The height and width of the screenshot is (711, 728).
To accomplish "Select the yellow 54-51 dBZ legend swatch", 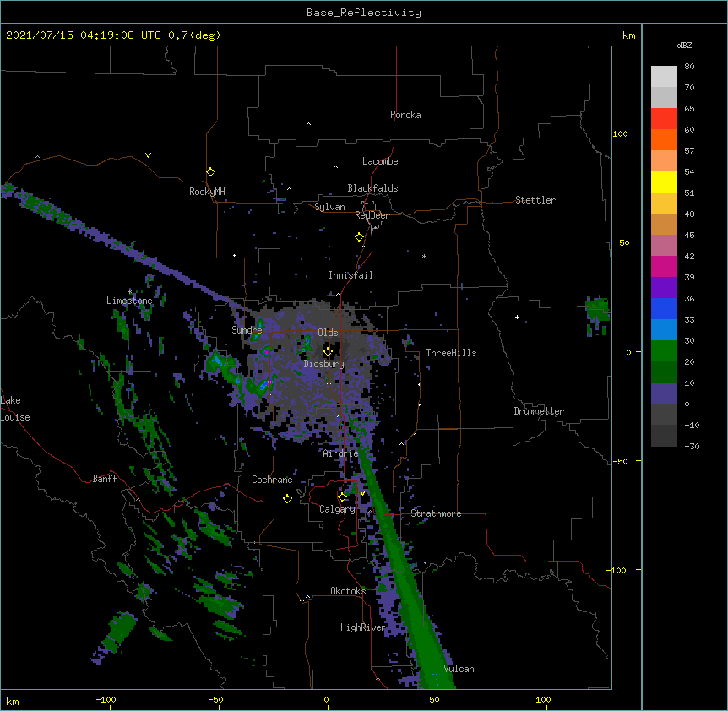I will pyautogui.click(x=664, y=182).
